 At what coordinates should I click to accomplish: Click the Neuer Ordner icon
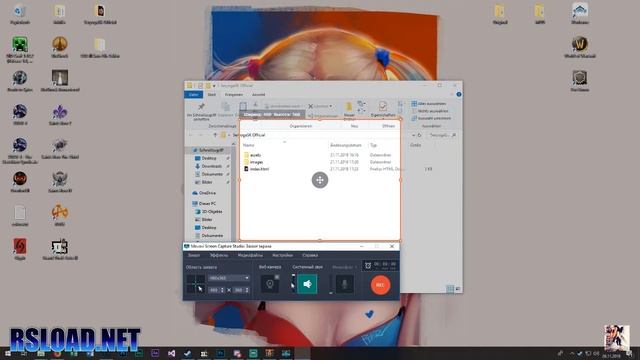(349, 107)
